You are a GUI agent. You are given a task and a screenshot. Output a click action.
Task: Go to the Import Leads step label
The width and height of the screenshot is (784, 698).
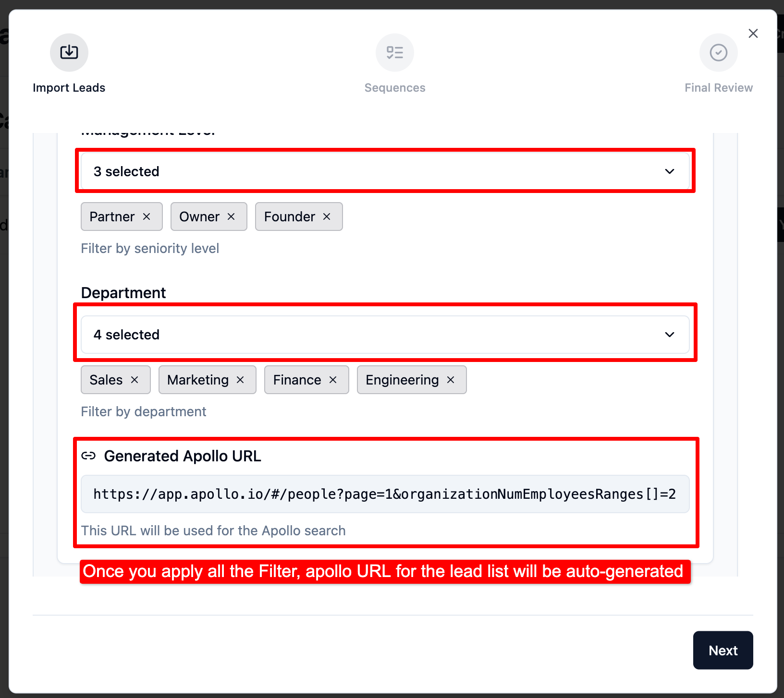click(69, 88)
